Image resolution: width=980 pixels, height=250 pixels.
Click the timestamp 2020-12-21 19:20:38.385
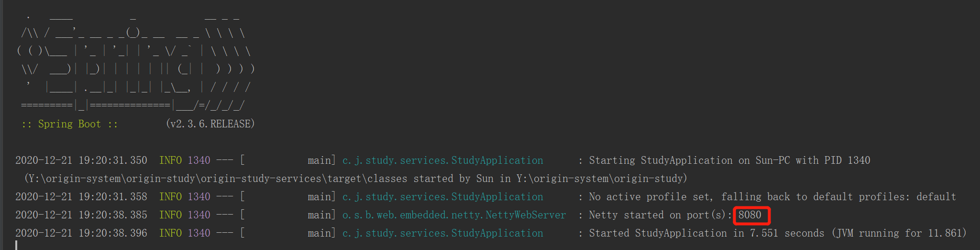point(81,215)
